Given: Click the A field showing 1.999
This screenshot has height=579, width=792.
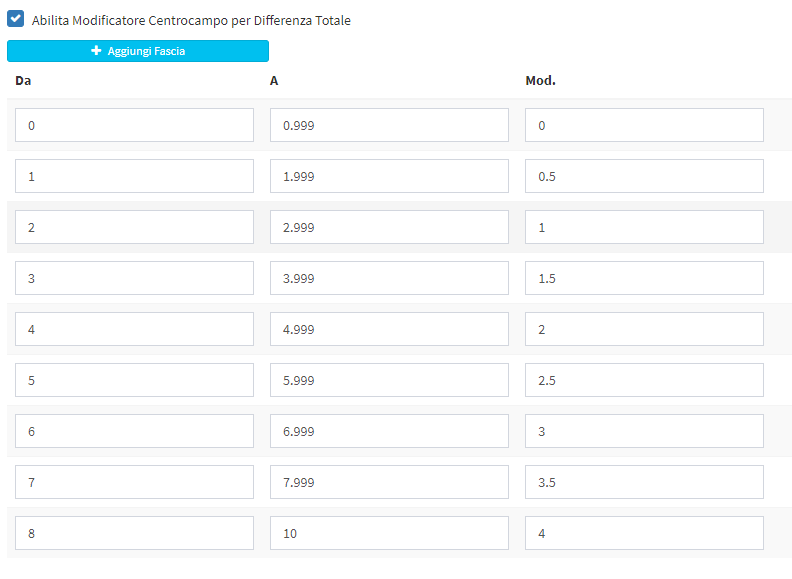Looking at the screenshot, I should (389, 176).
